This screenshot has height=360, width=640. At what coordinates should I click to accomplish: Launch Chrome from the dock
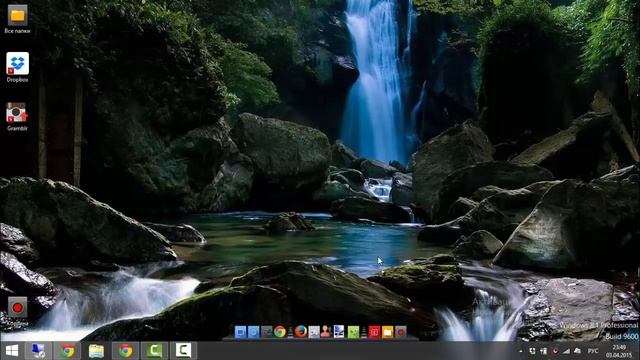click(x=280, y=332)
